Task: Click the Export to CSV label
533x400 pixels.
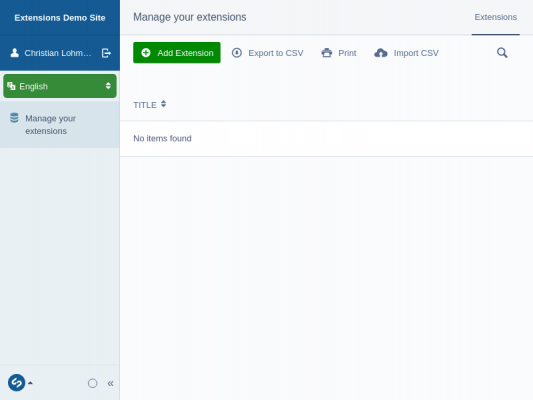Action: tap(276, 53)
